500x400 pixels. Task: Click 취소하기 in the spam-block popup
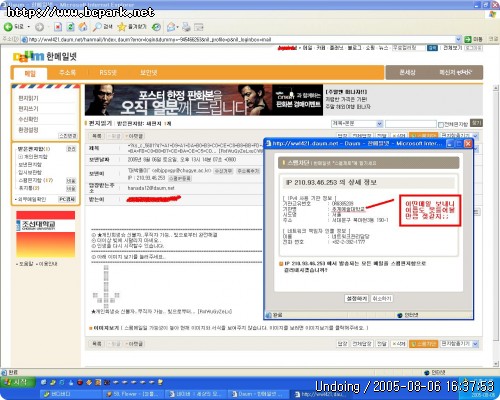382,298
